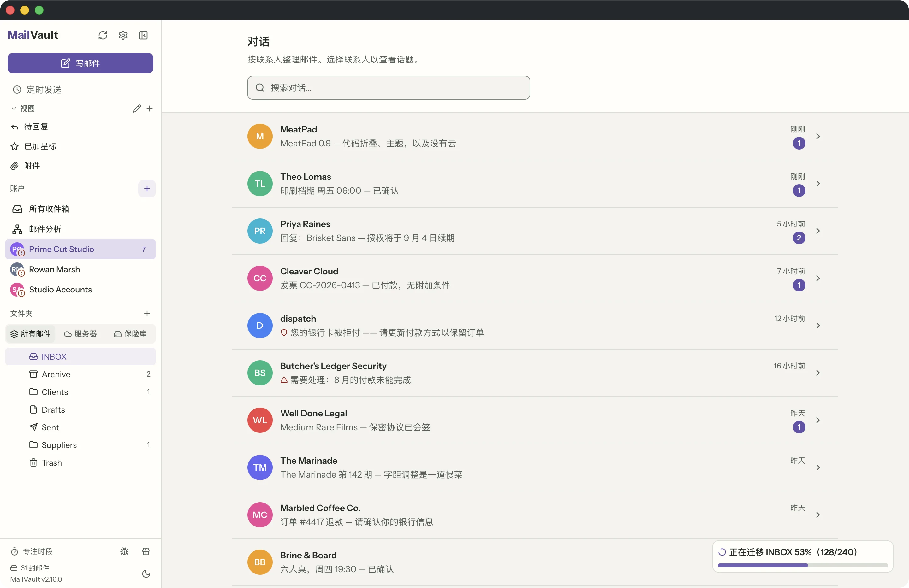909x588 pixels.
Task: Add new folder plus icon
Action: pos(147,314)
